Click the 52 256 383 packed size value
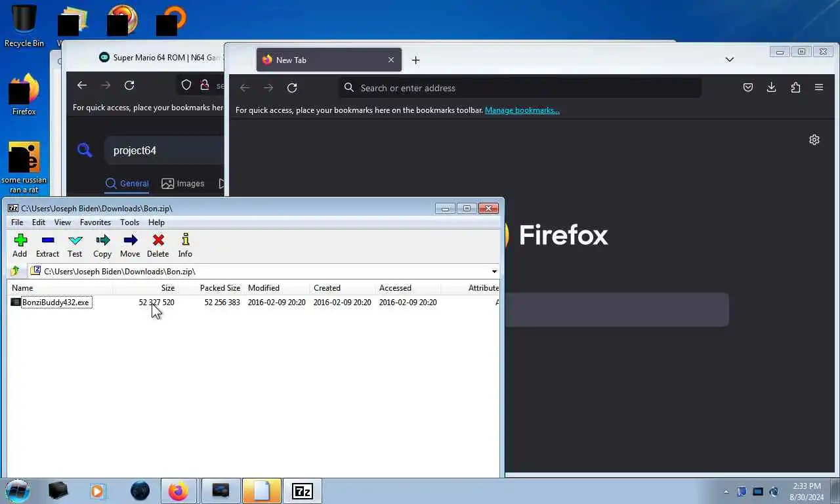 pos(222,303)
